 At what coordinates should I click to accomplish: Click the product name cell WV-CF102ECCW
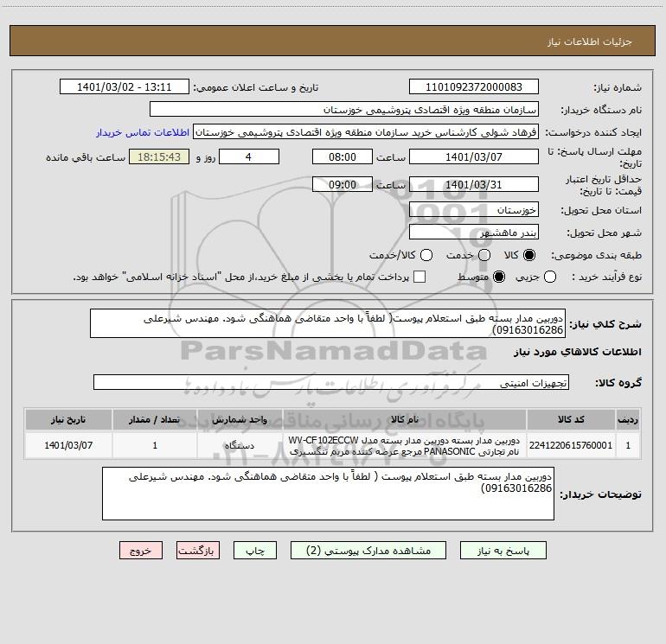pos(405,445)
